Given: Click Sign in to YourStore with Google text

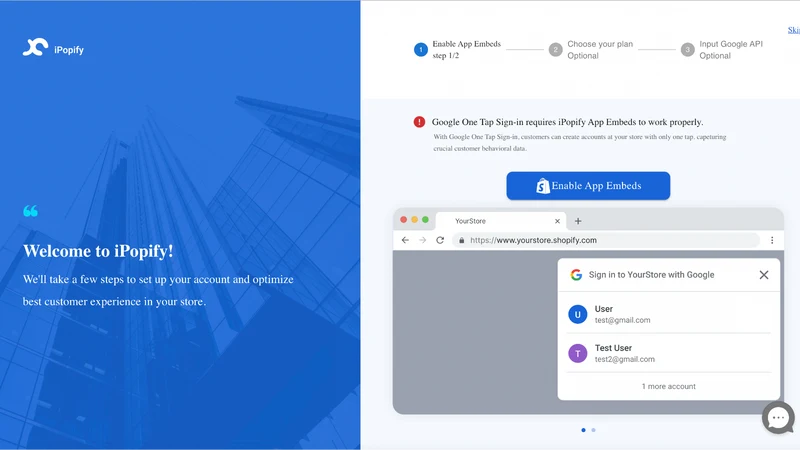Looking at the screenshot, I should pyautogui.click(x=652, y=274).
